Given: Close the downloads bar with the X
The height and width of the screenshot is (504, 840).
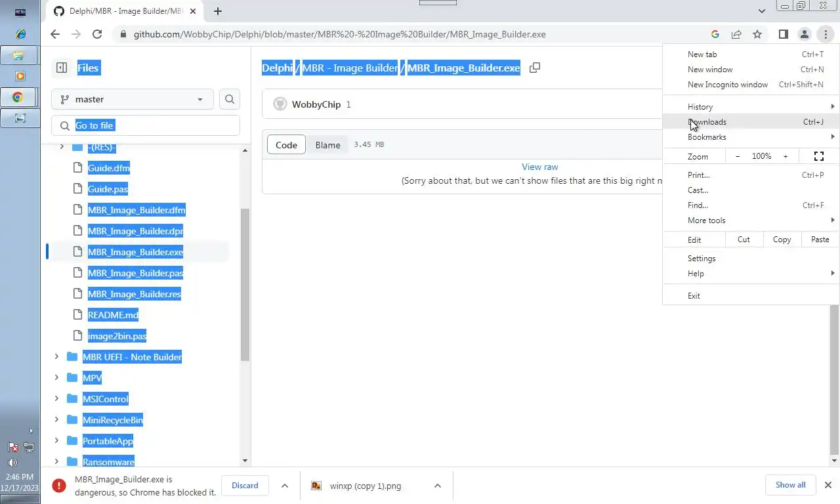Looking at the screenshot, I should [828, 485].
